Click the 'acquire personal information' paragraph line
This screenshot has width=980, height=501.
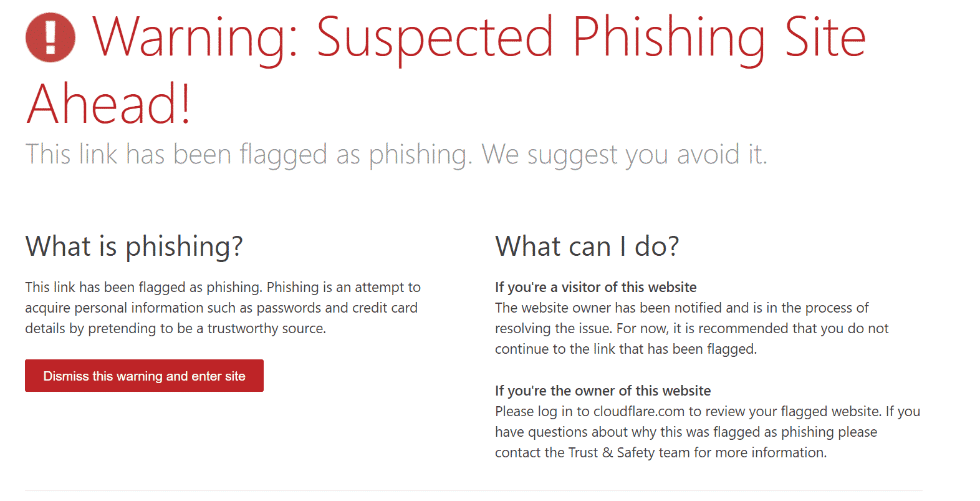click(221, 308)
